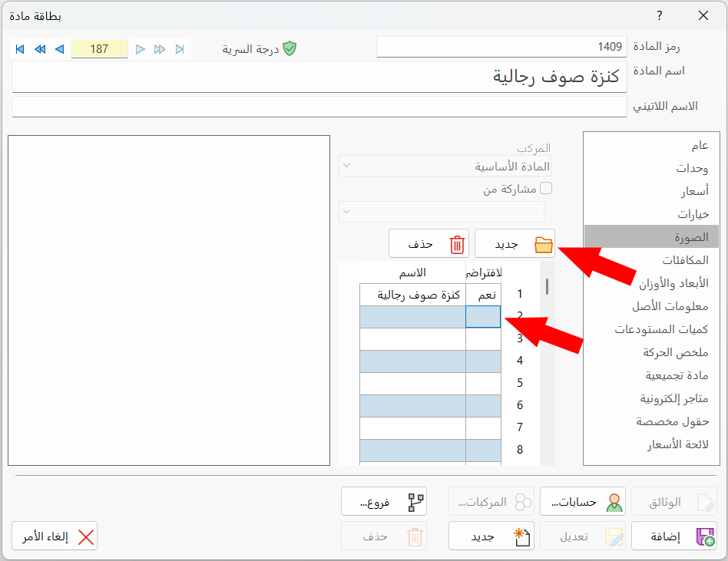Click the جديد folder button for new image
Screen dimensions: 728x561
pos(515,243)
